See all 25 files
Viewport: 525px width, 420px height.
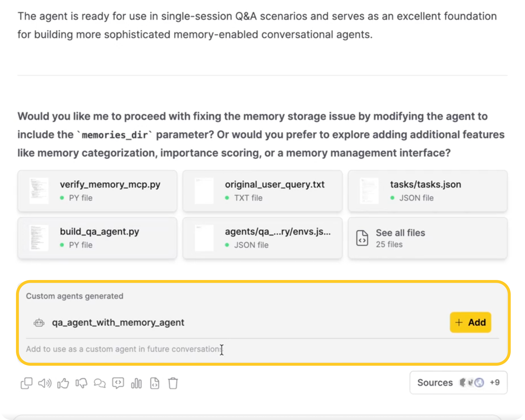coord(427,238)
